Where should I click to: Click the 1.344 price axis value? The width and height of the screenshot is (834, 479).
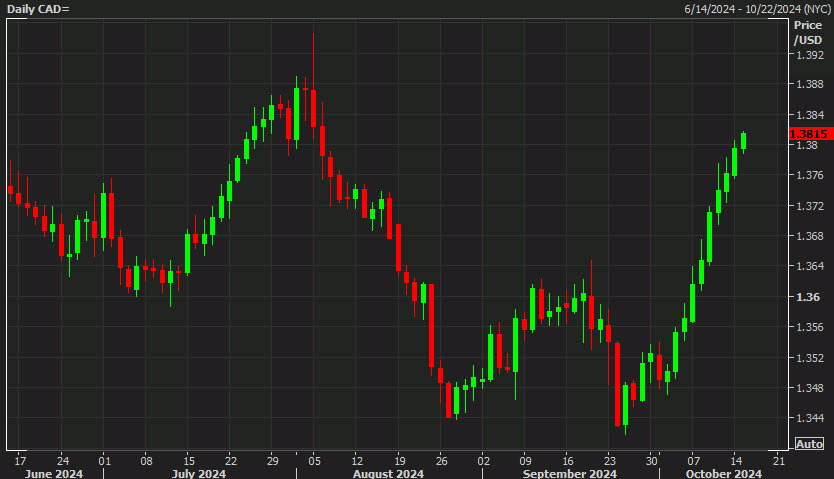coord(809,418)
